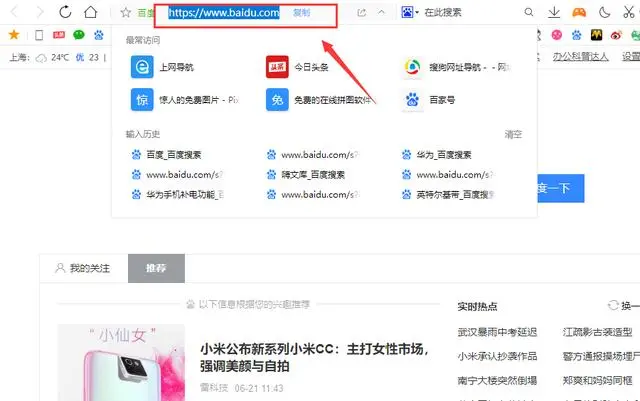Expand search engine selector paw dropdown
The image size is (640, 401).
coord(409,12)
